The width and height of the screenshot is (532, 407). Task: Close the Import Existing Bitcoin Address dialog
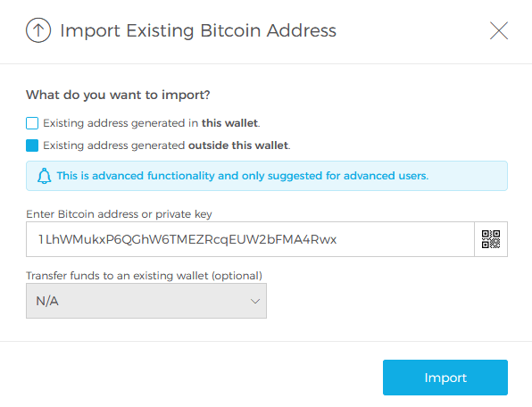tap(499, 30)
